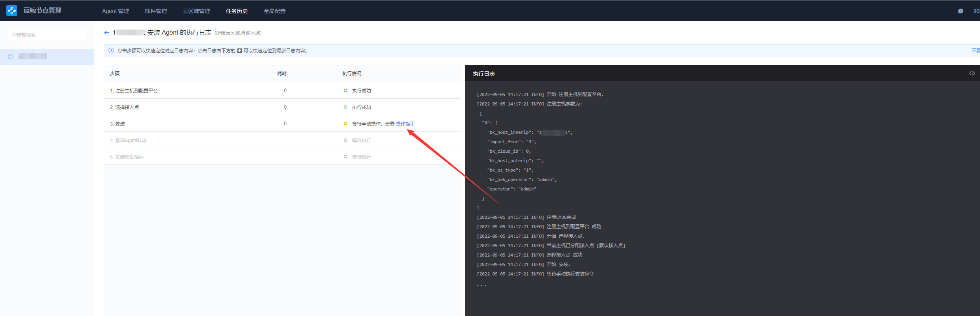This screenshot has height=316, width=980.
Task: Open the 操作指引 link
Action: [x=405, y=124]
